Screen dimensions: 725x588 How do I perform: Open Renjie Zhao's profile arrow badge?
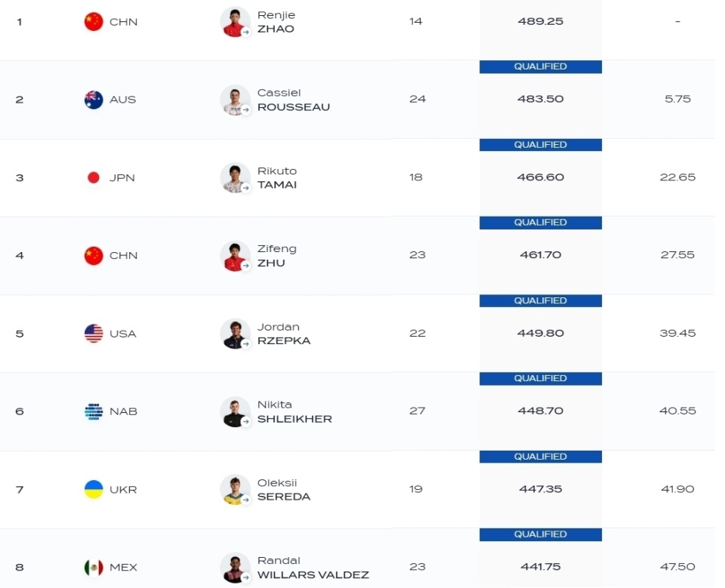pos(246,32)
